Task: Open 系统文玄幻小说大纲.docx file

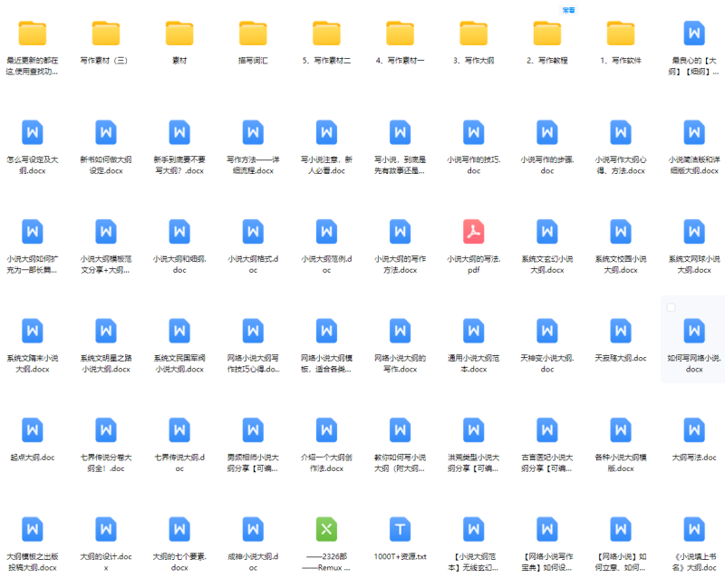Action: point(546,232)
